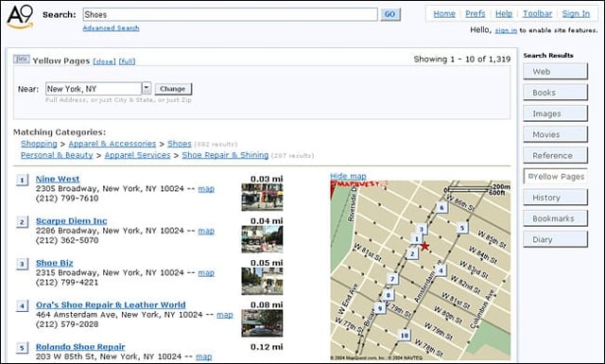The image size is (605, 364).
Task: Click the map link for Nine West
Action: (x=206, y=189)
